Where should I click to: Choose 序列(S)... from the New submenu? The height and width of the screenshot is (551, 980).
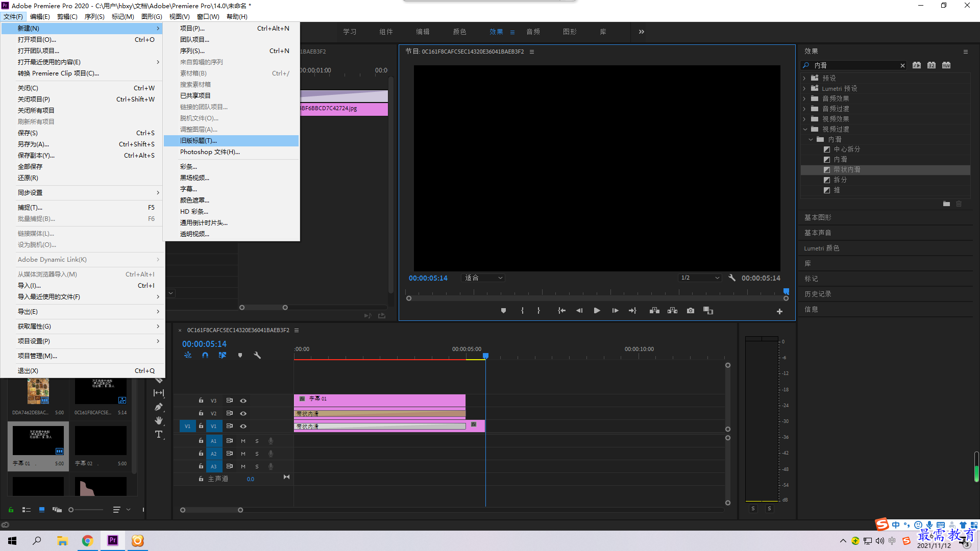[x=231, y=51]
